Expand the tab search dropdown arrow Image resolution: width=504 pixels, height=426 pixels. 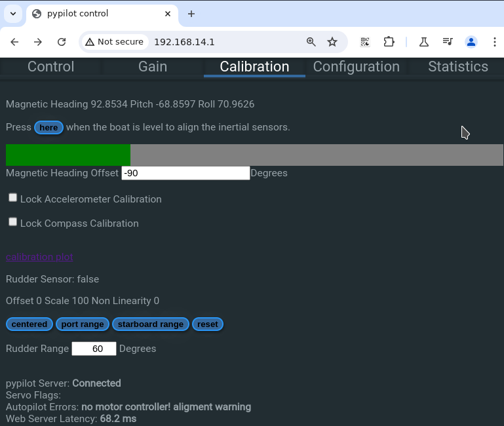pyautogui.click(x=13, y=14)
